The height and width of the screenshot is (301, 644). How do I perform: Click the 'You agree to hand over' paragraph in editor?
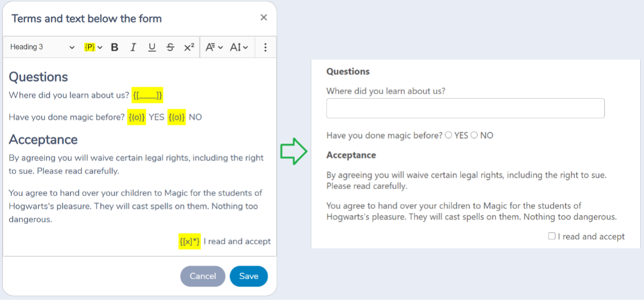[136, 206]
